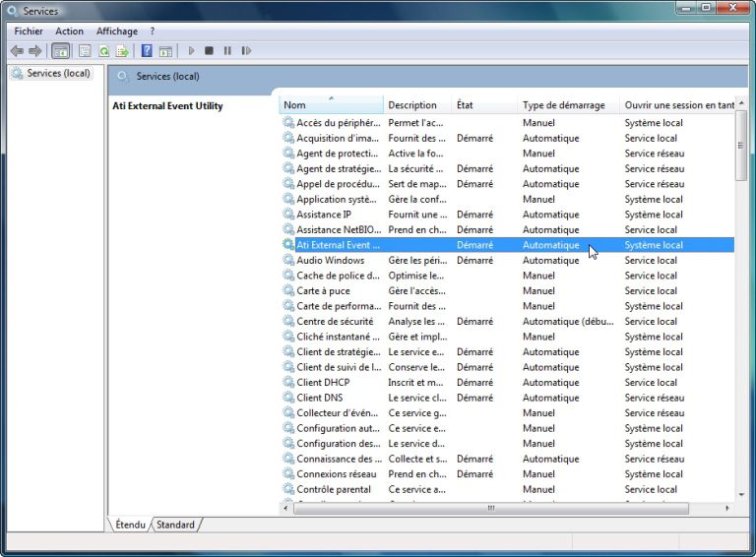Go forward with the toolbar forward arrow

pos(35,50)
